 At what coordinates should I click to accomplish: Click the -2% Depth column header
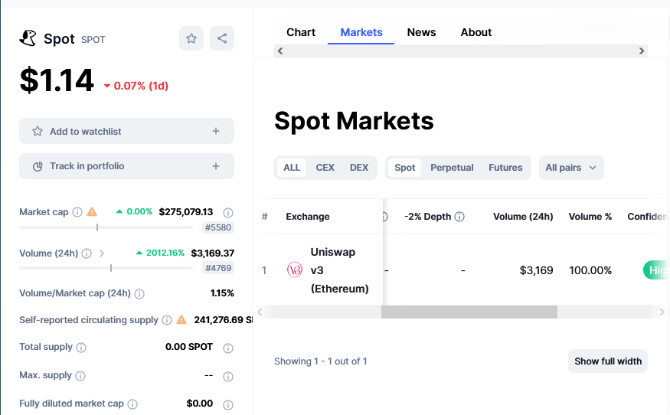click(x=427, y=217)
